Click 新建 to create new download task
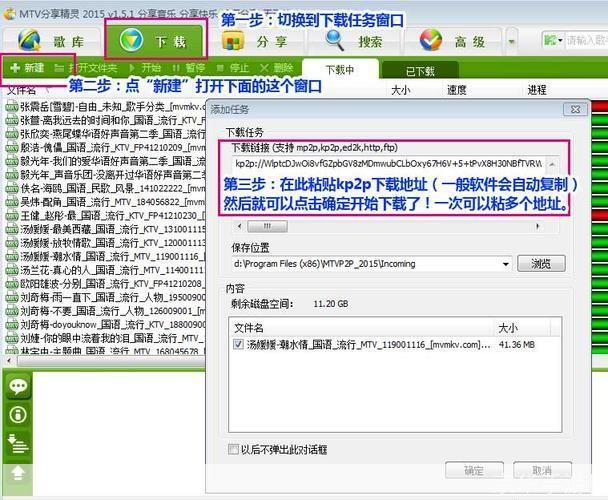Viewport: 608px width, 500px height. [x=27, y=68]
